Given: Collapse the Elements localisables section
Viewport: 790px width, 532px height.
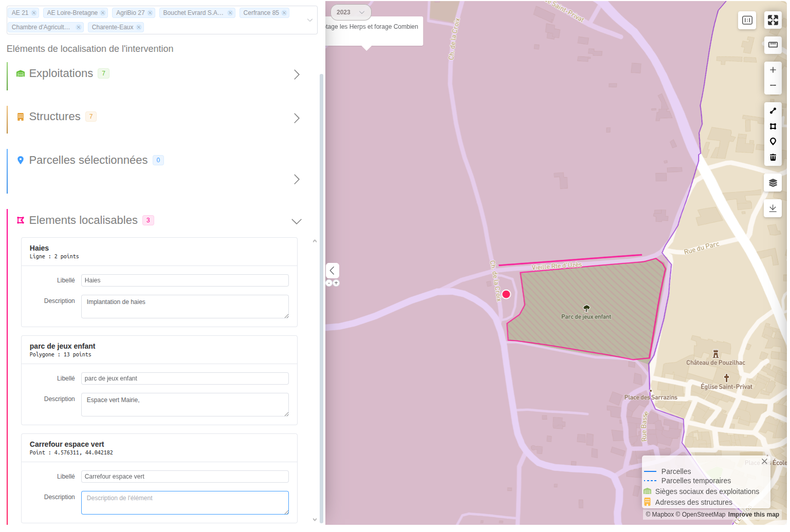Looking at the screenshot, I should (x=297, y=221).
